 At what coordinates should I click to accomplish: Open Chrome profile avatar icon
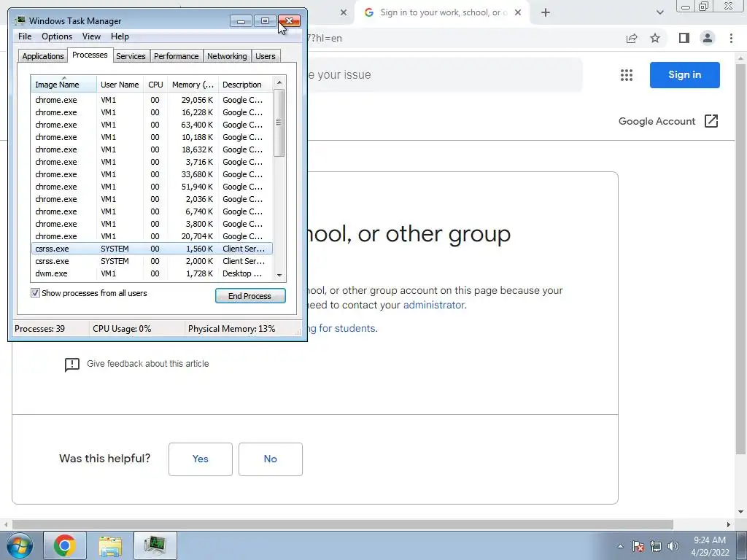pos(708,38)
